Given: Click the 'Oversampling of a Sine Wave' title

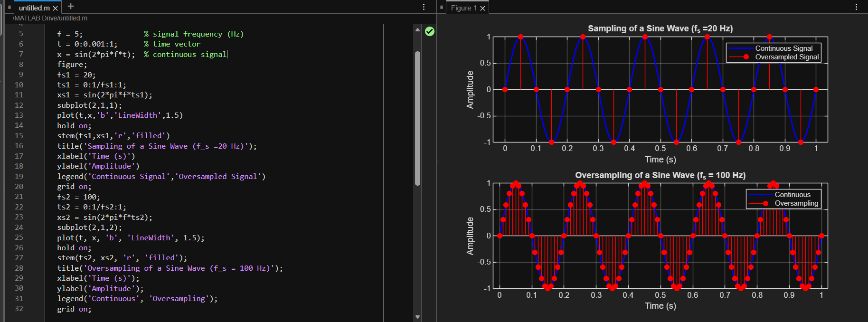Looking at the screenshot, I should 660,175.
